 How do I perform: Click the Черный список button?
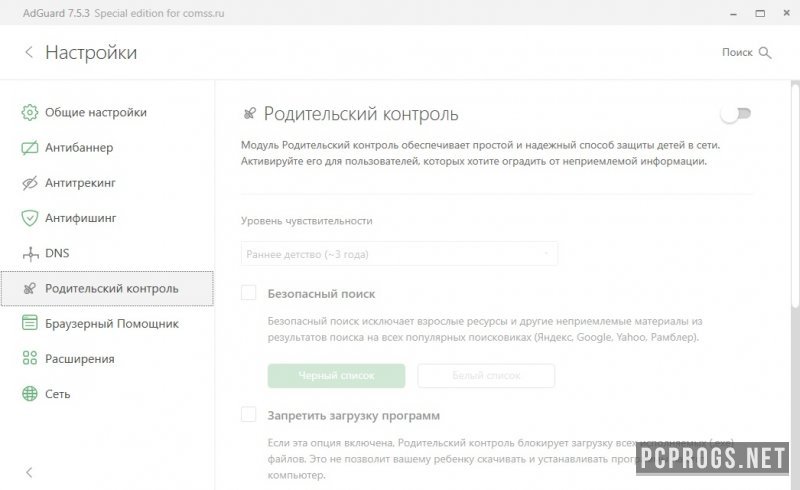336,376
